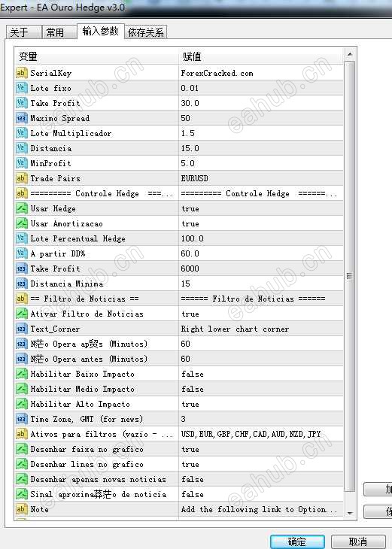Click the Distancia Minima integer icon
This screenshot has width=392, height=549.
pos(21,284)
